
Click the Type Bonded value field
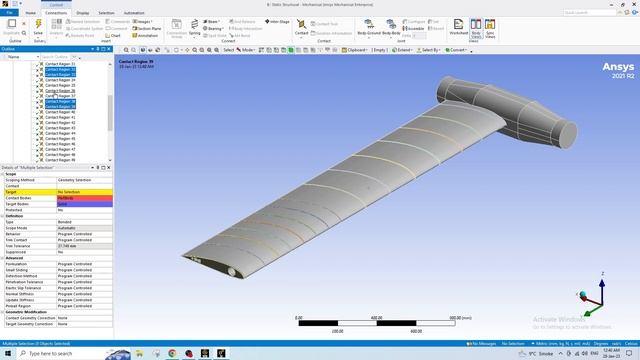(84, 222)
